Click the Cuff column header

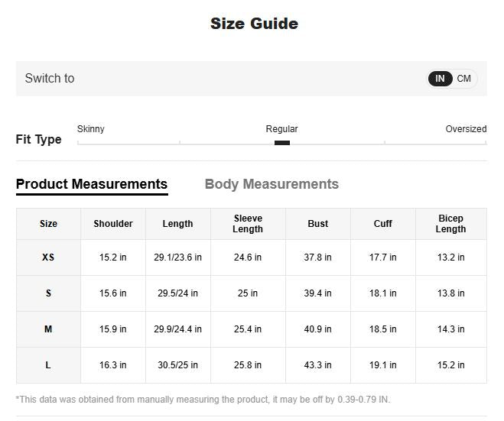coord(383,224)
